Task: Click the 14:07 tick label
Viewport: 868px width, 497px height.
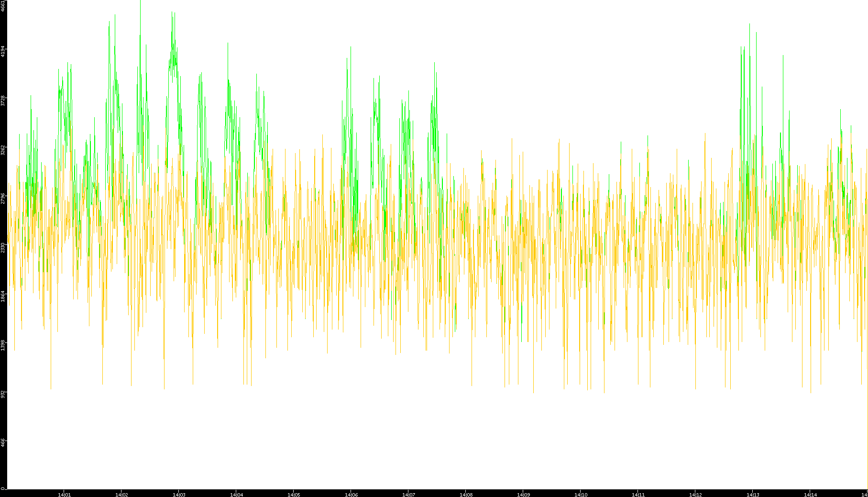Action: click(x=408, y=495)
